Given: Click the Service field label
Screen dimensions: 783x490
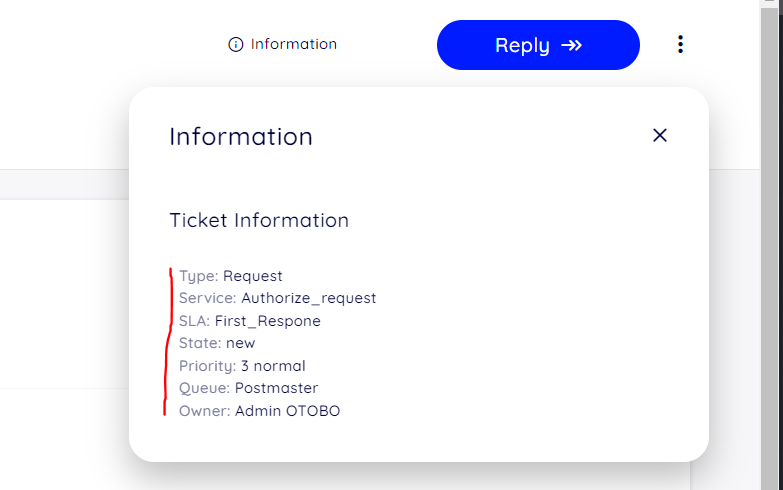Looking at the screenshot, I should click(208, 298).
